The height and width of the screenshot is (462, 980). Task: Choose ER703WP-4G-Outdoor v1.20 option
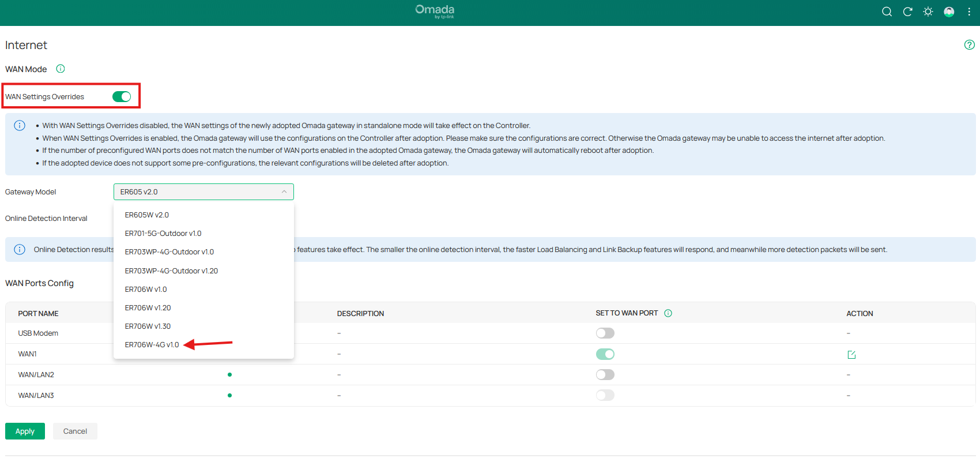204,271
